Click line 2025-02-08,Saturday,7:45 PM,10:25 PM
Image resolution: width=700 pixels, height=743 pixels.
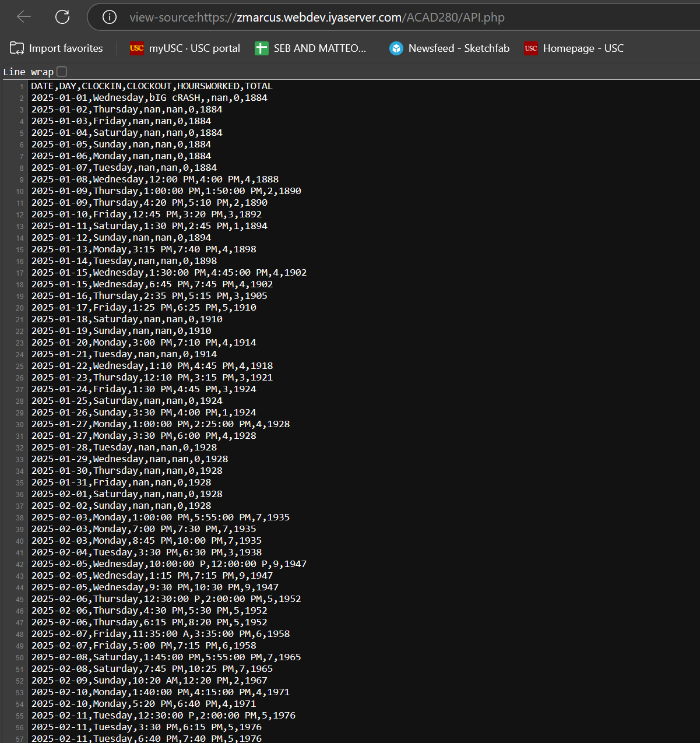[152, 669]
